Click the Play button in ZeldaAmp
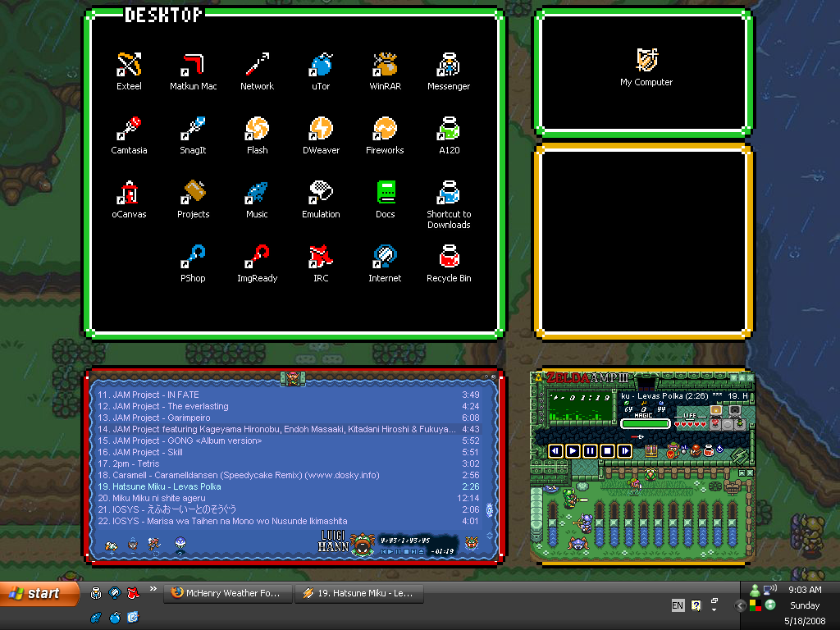The width and height of the screenshot is (840, 630). tap(573, 451)
